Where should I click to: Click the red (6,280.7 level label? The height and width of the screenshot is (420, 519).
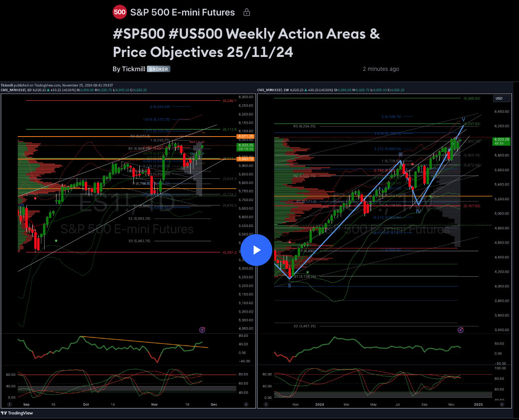[230, 101]
